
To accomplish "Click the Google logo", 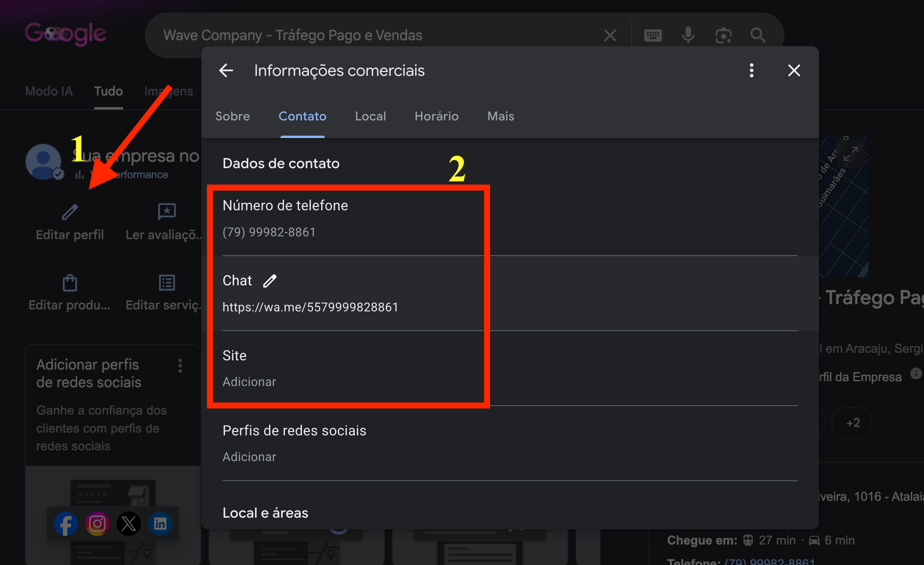I will [x=65, y=34].
